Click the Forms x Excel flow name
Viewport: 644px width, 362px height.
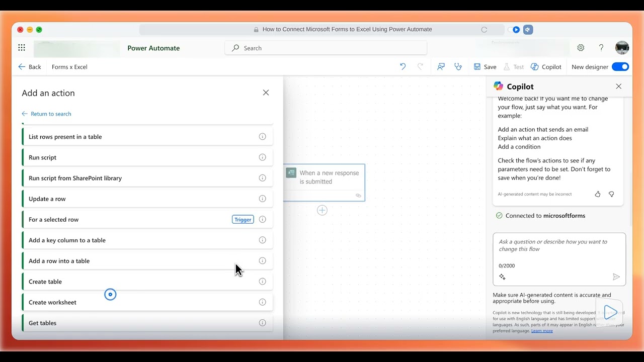pos(69,67)
